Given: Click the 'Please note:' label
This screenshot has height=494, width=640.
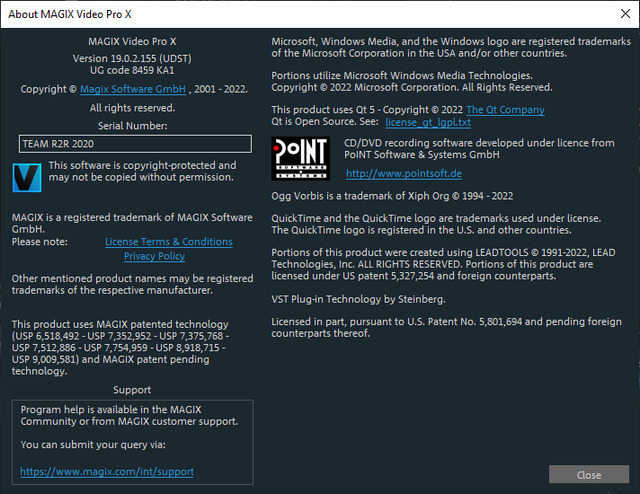Looking at the screenshot, I should 40,242.
